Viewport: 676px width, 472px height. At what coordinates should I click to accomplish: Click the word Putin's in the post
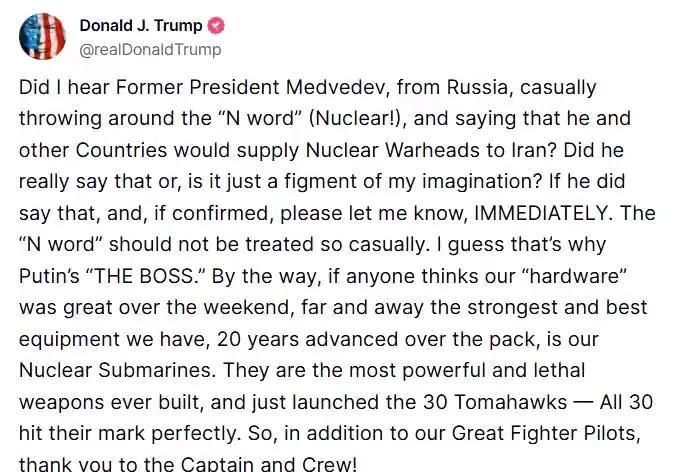click(x=49, y=276)
